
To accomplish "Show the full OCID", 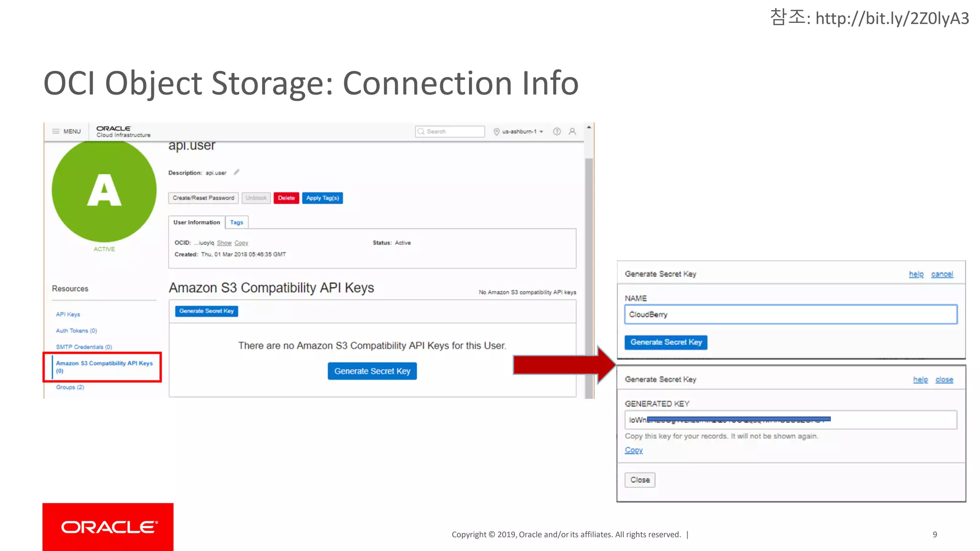I will click(x=224, y=243).
